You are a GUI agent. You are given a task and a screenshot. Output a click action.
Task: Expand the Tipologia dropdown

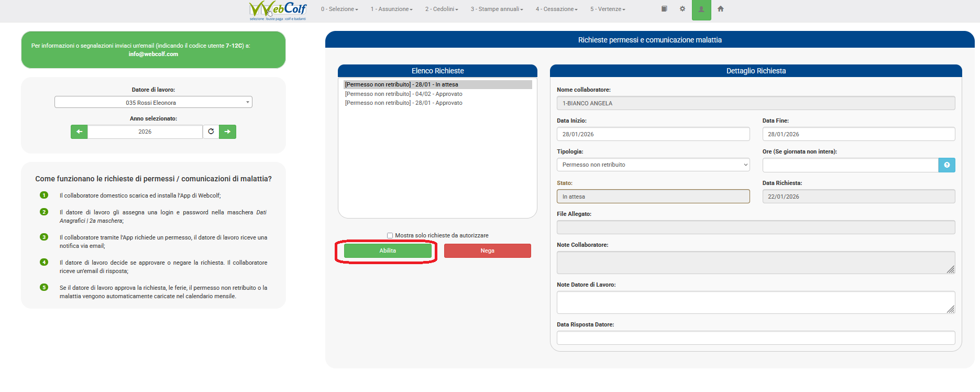(x=653, y=165)
